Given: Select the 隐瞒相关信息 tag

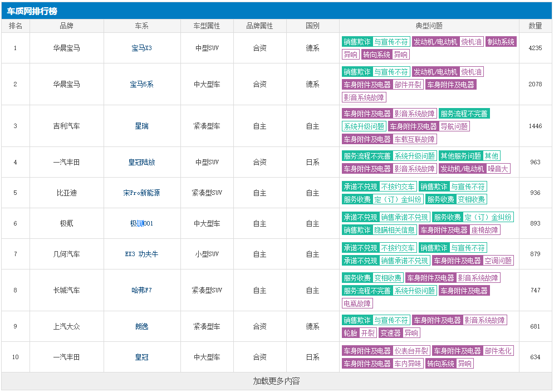Looking at the screenshot, I should click(x=394, y=230).
